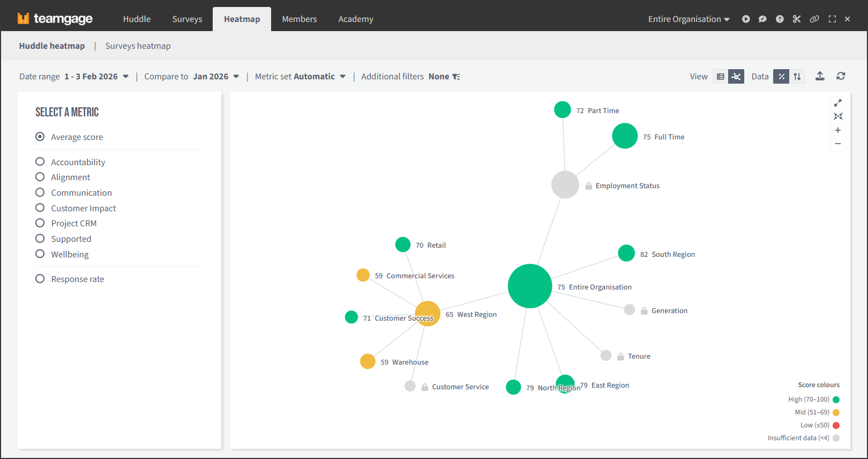Switch to the Surveys tab
The height and width of the screenshot is (459, 868).
click(x=187, y=19)
